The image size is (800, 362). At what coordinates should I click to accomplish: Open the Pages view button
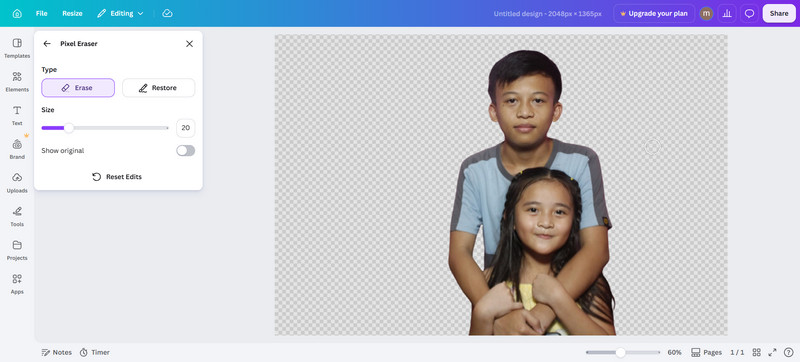[707, 352]
